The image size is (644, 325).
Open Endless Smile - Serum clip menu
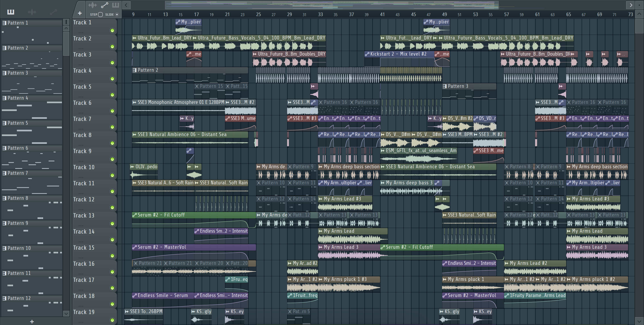point(134,295)
